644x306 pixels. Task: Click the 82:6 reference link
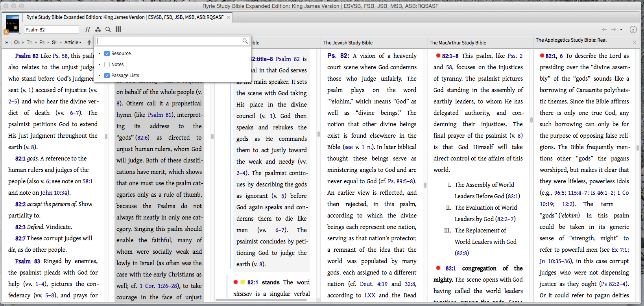click(x=142, y=138)
